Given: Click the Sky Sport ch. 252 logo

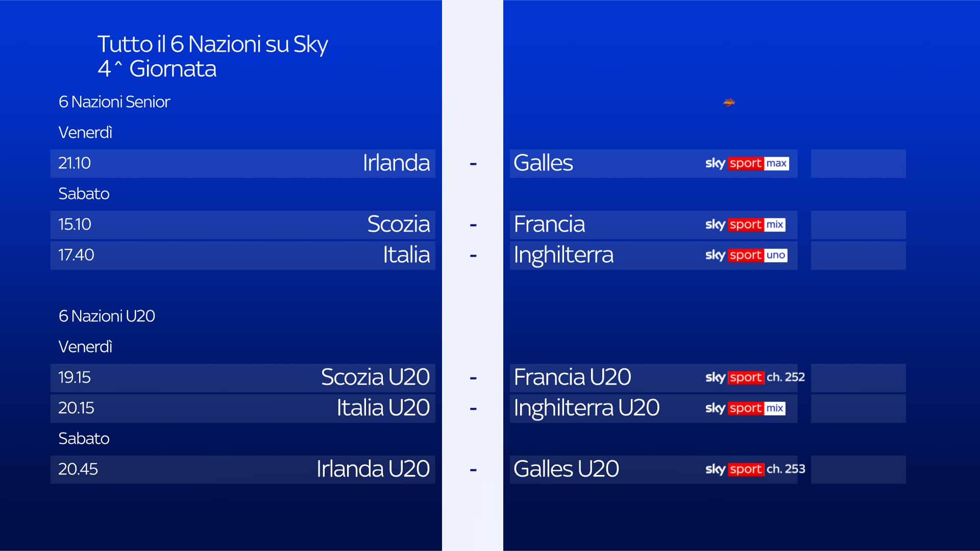Looking at the screenshot, I should (754, 378).
